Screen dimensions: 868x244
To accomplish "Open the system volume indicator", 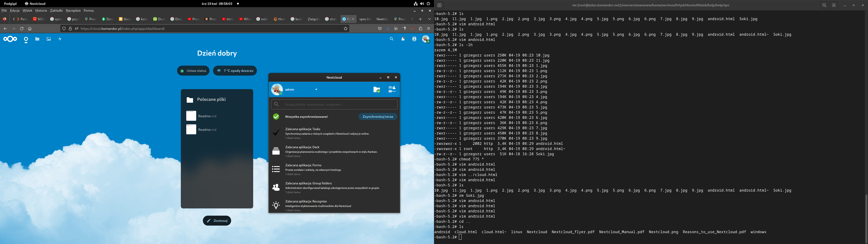I will [x=422, y=4].
